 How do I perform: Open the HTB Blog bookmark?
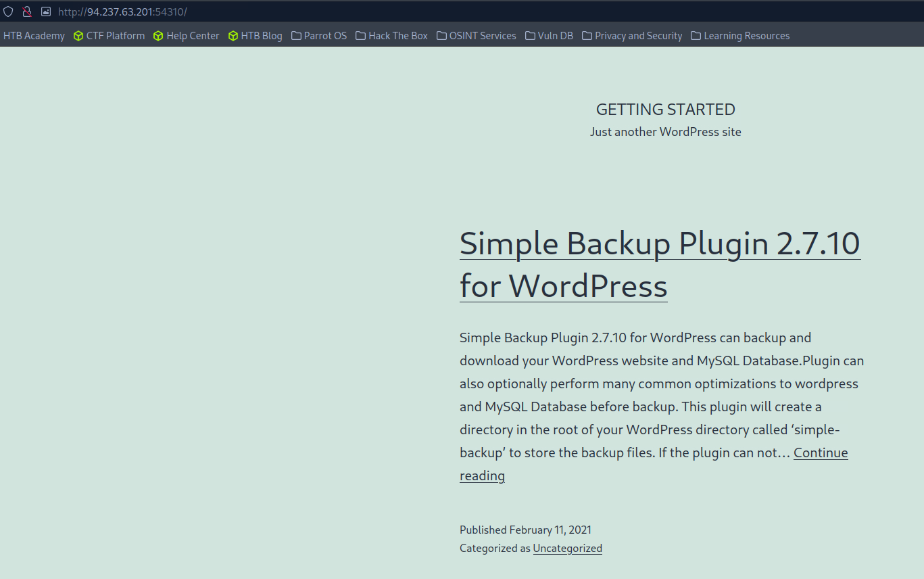click(x=255, y=36)
